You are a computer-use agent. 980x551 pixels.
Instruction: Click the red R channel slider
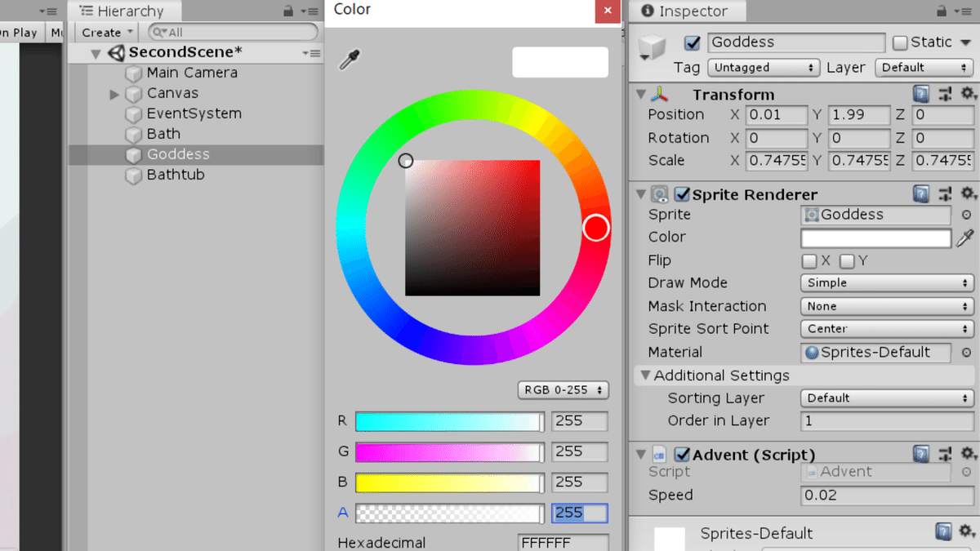(x=450, y=421)
